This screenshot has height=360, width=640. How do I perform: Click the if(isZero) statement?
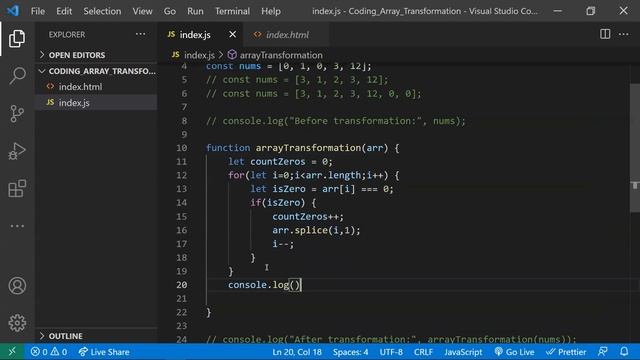(283, 203)
